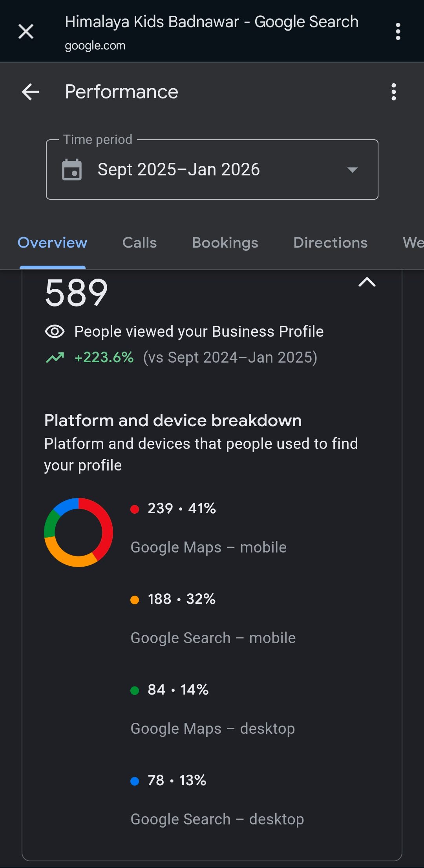Switch to the Overview tab
The width and height of the screenshot is (424, 868).
point(52,243)
